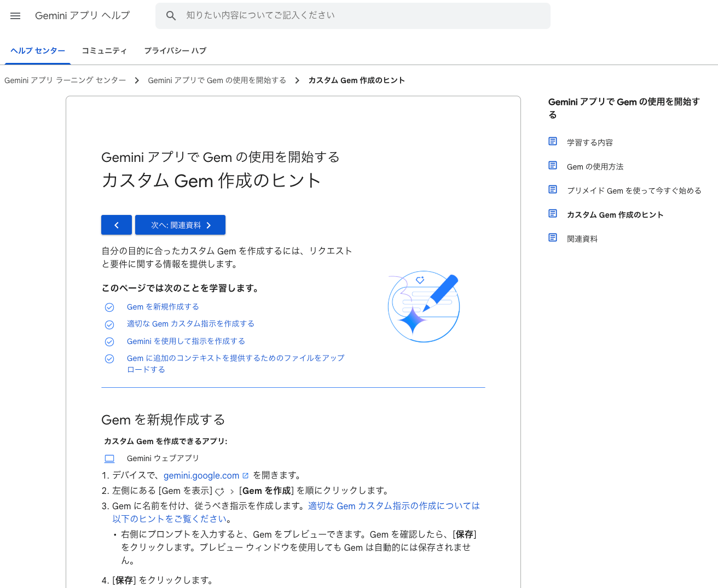Jump to Gem を新規作成する anchor link
The height and width of the screenshot is (588, 718).
pos(163,307)
